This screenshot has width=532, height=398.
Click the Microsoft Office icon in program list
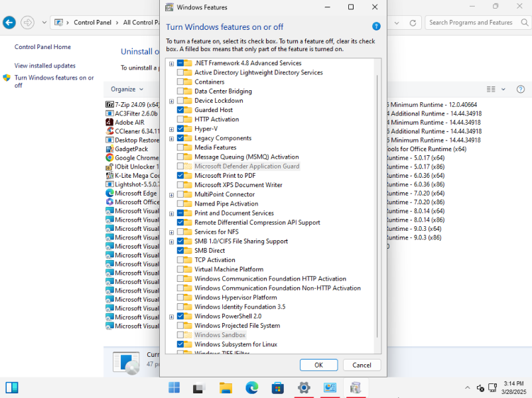click(109, 202)
